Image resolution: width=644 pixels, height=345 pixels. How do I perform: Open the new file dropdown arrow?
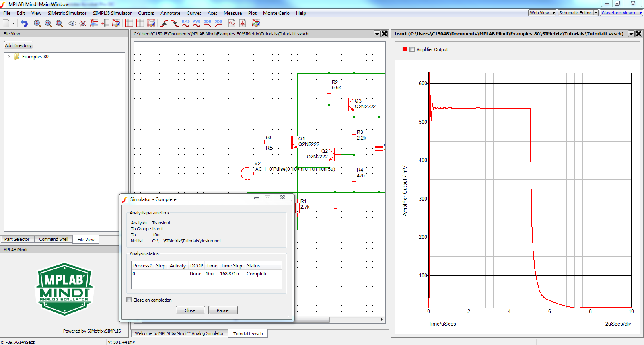coord(14,24)
